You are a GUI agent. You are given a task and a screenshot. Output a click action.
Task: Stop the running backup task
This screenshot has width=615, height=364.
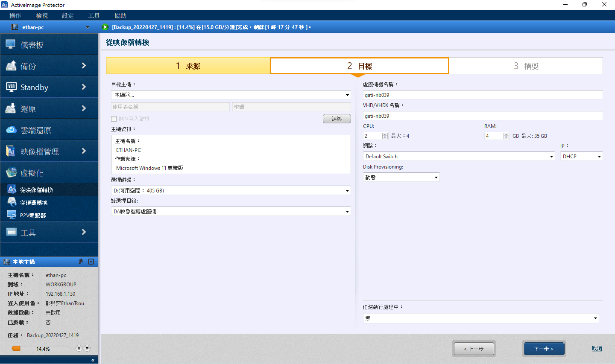tap(87, 348)
